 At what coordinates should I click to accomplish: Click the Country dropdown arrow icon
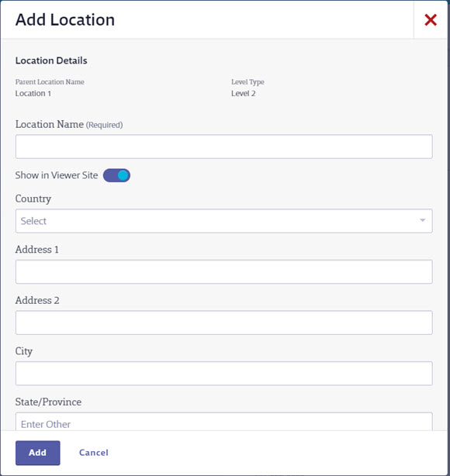[422, 220]
